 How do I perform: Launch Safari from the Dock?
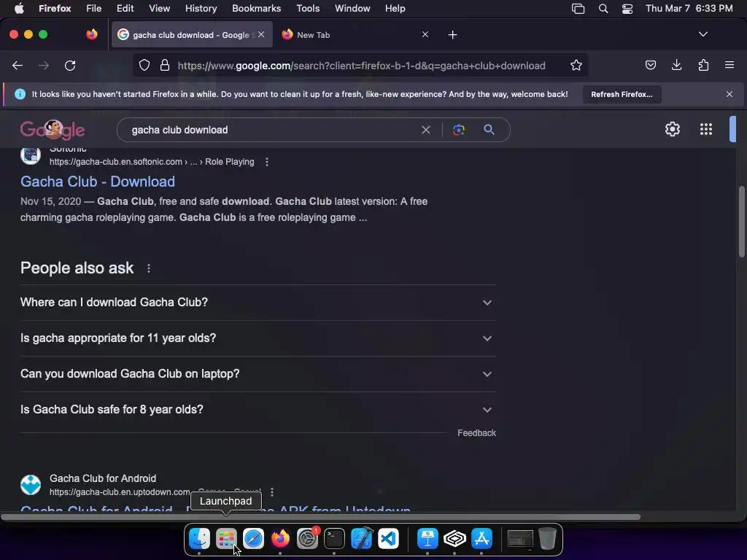point(253,539)
